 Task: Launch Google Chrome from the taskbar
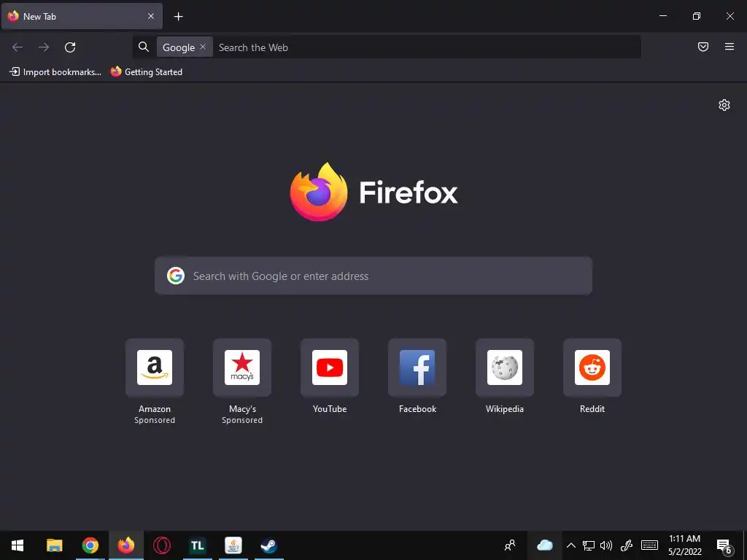tap(90, 545)
